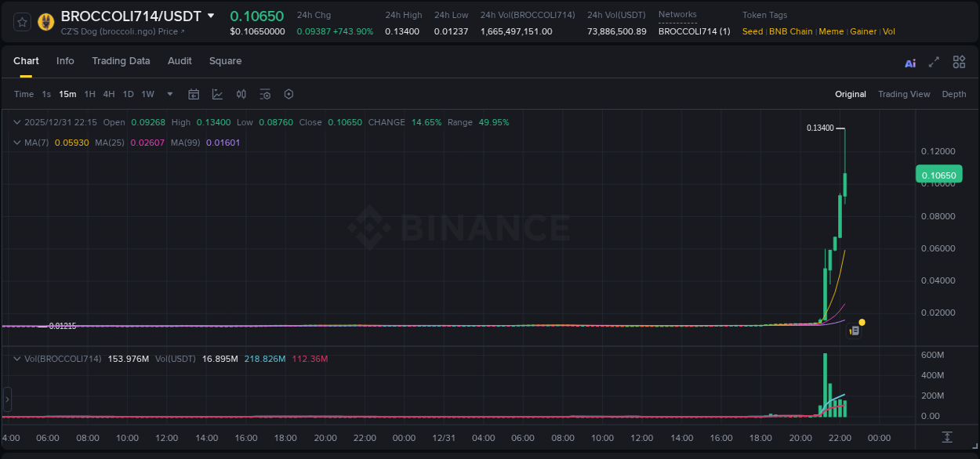Toggle the collapsed left side panel arrow

(6, 399)
